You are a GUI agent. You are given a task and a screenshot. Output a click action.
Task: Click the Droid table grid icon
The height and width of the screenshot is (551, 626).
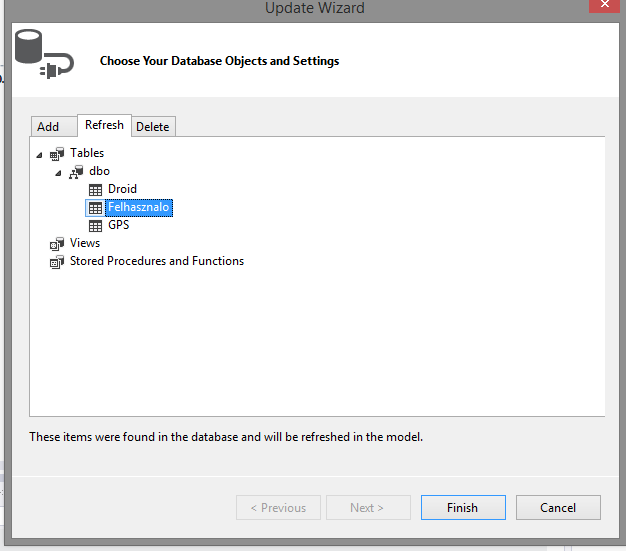tap(95, 190)
